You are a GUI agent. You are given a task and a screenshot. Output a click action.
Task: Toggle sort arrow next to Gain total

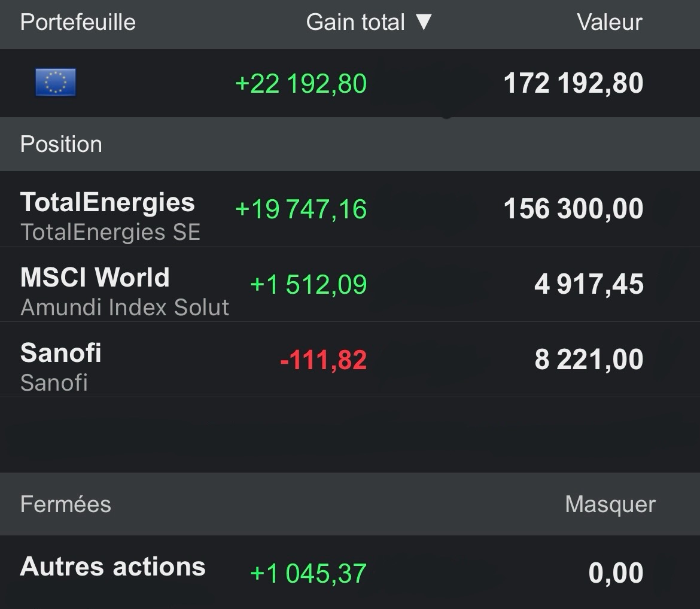[423, 22]
